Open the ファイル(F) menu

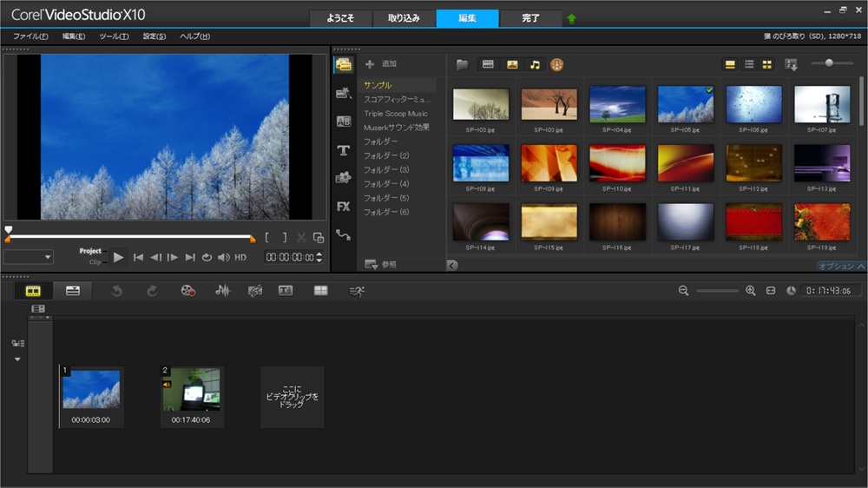30,36
